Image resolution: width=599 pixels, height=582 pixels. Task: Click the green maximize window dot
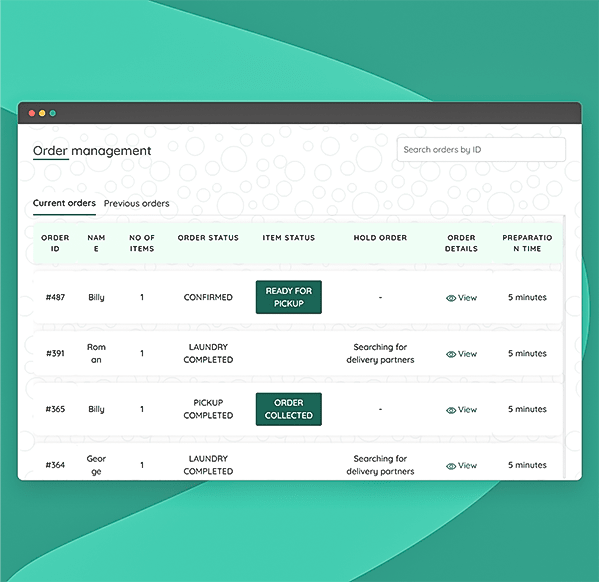click(53, 113)
